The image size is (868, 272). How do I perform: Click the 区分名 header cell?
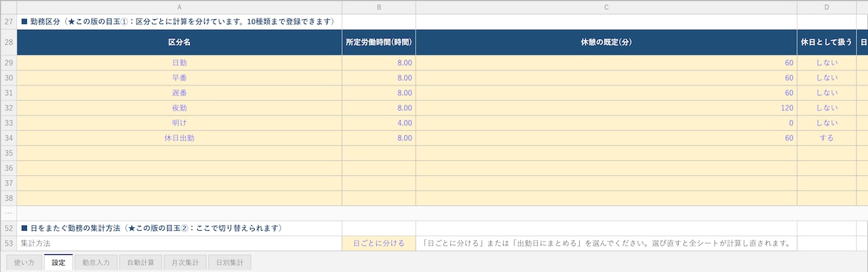click(x=179, y=42)
